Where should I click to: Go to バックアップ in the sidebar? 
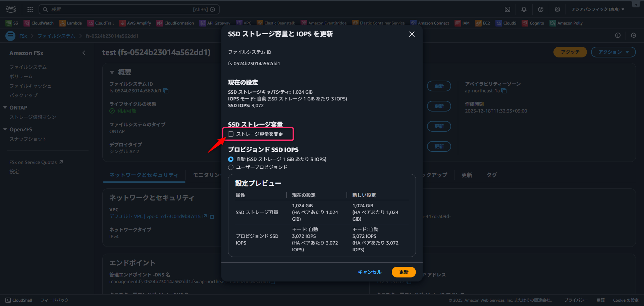(x=23, y=95)
